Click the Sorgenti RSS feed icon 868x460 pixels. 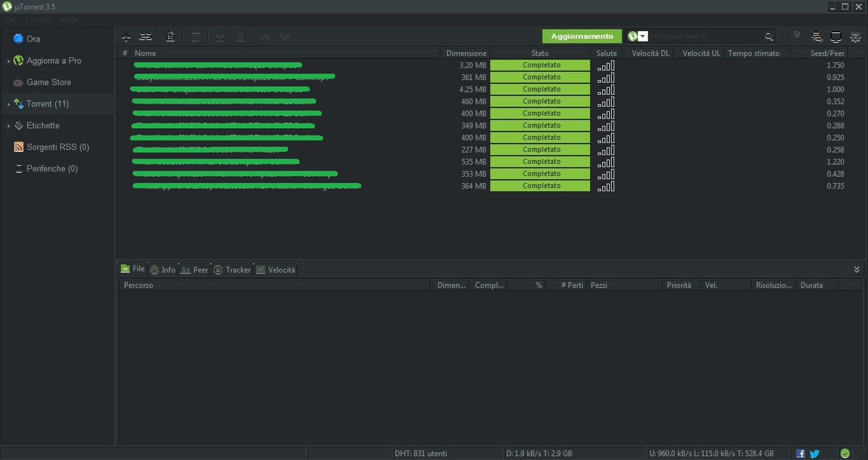tap(19, 147)
